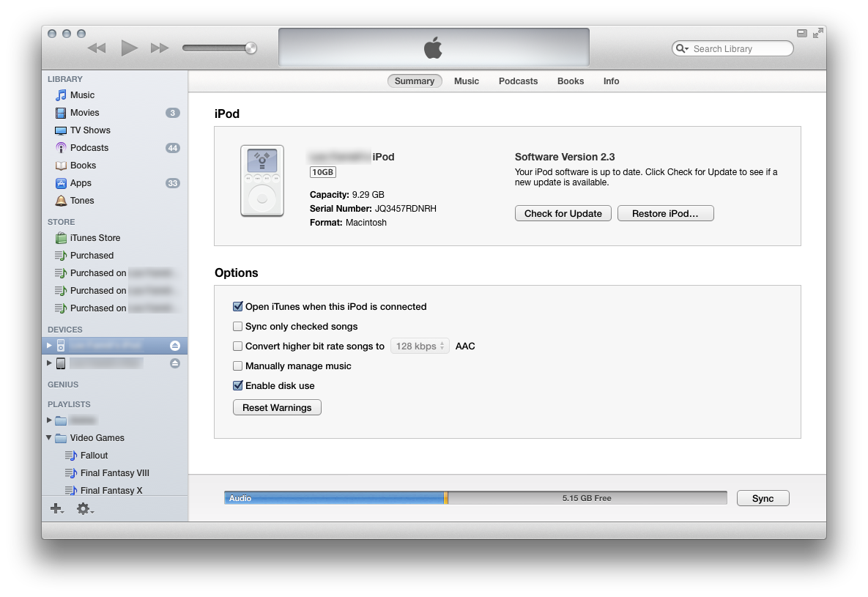The height and width of the screenshot is (597, 868).
Task: Click Check for Update
Action: pyautogui.click(x=563, y=214)
